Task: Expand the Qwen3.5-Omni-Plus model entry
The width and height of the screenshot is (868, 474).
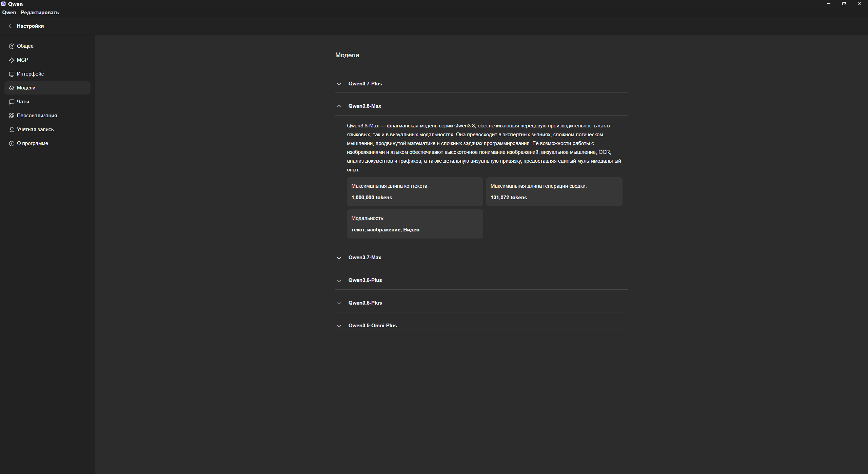Action: (481, 326)
